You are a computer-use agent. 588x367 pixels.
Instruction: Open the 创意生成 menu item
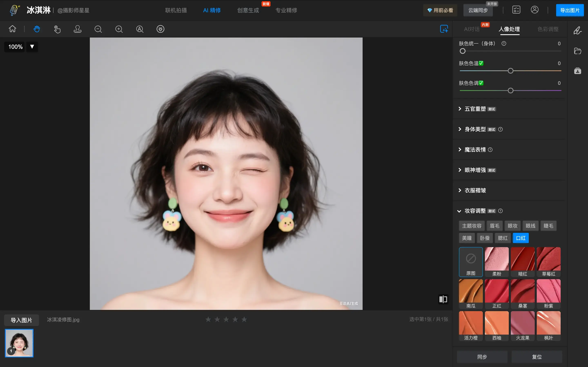click(248, 10)
